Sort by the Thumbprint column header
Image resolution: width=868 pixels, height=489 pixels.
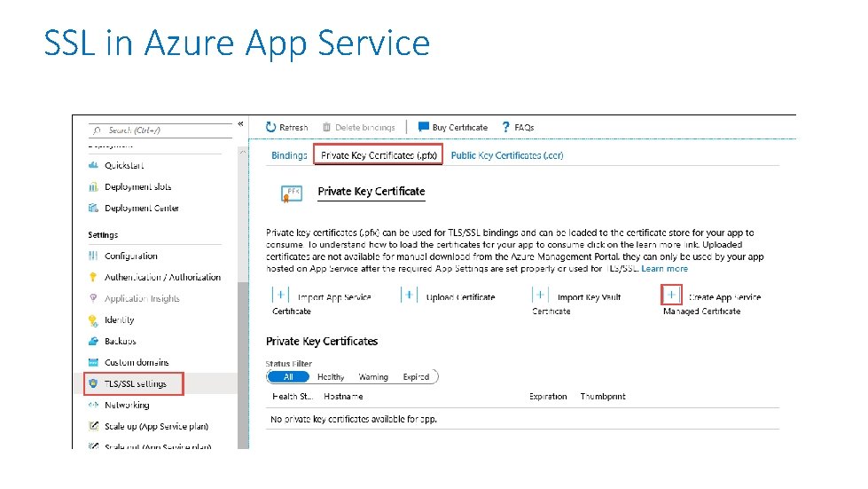603,397
